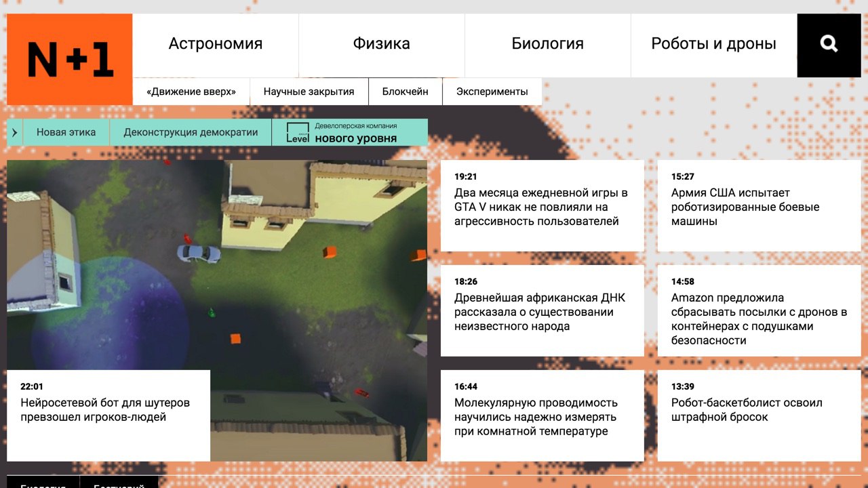The width and height of the screenshot is (868, 488).
Task: Open the search magnifier icon
Action: [829, 44]
